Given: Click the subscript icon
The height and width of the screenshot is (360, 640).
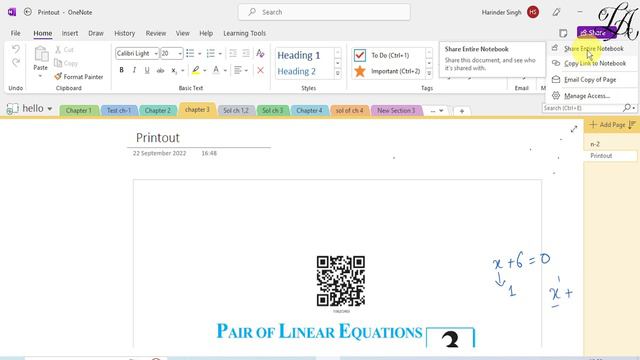Looking at the screenshot, I should (x=174, y=71).
